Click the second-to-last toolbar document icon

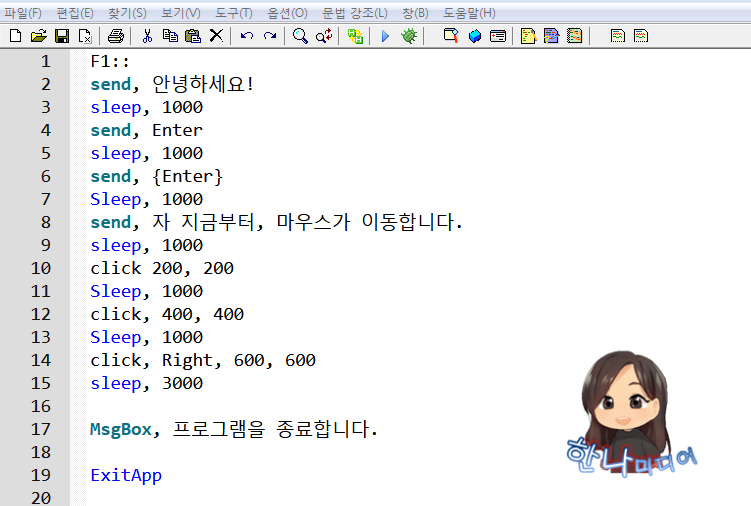click(x=618, y=36)
